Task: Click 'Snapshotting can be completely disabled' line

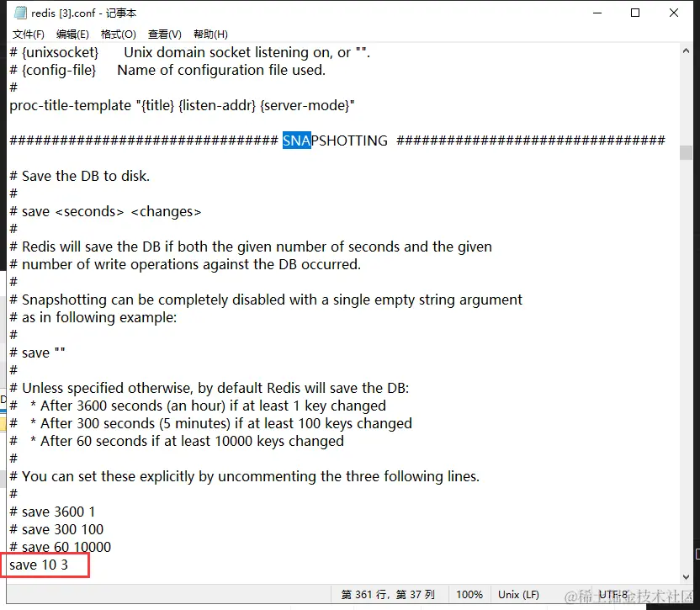Action: pyautogui.click(x=266, y=300)
